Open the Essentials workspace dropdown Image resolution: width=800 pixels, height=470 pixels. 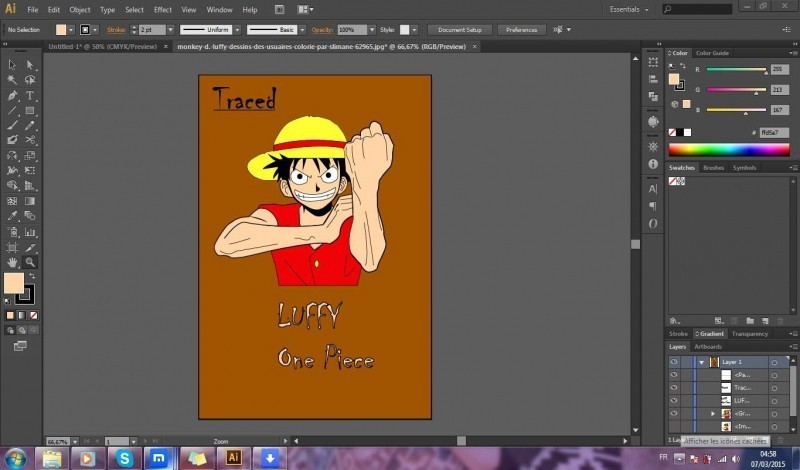point(629,9)
